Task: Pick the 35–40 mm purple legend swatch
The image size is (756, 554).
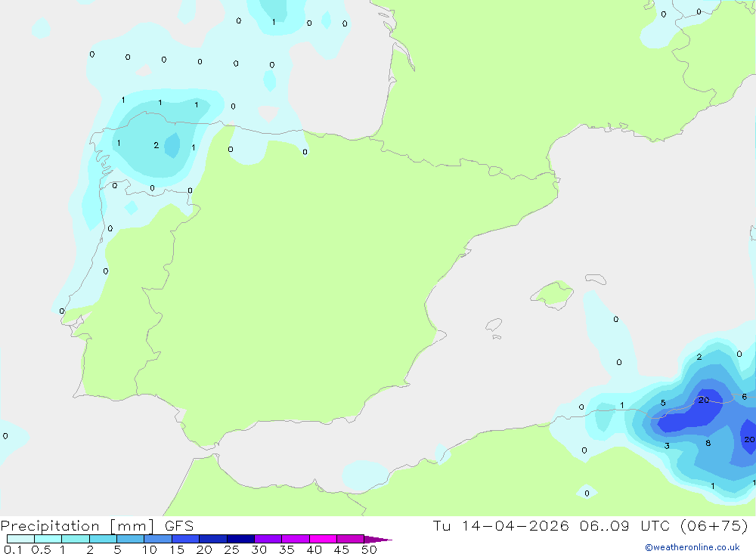Action: tap(295, 539)
